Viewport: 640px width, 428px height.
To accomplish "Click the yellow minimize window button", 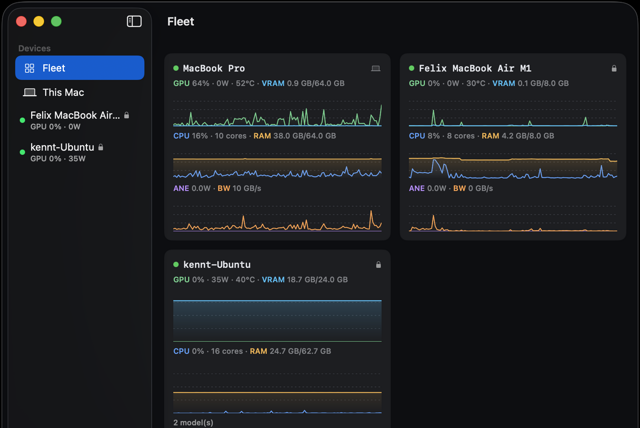I will 39,21.
